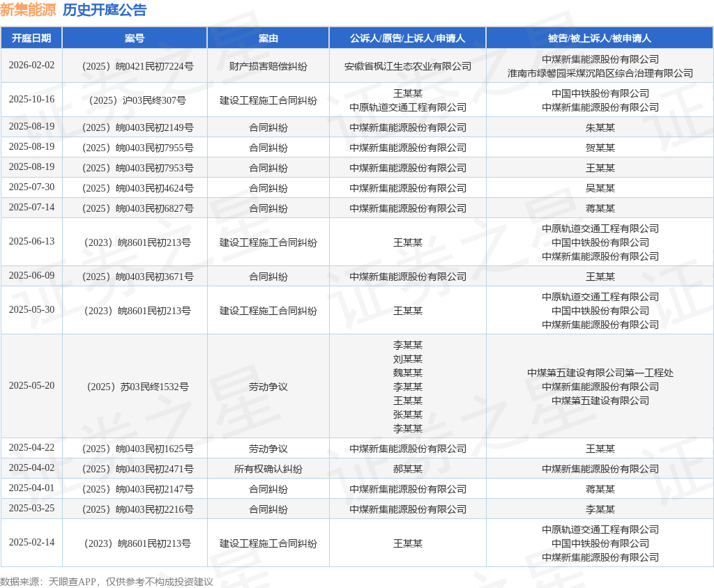Click the date 2025-06-09
714x588 pixels.
tap(31, 275)
